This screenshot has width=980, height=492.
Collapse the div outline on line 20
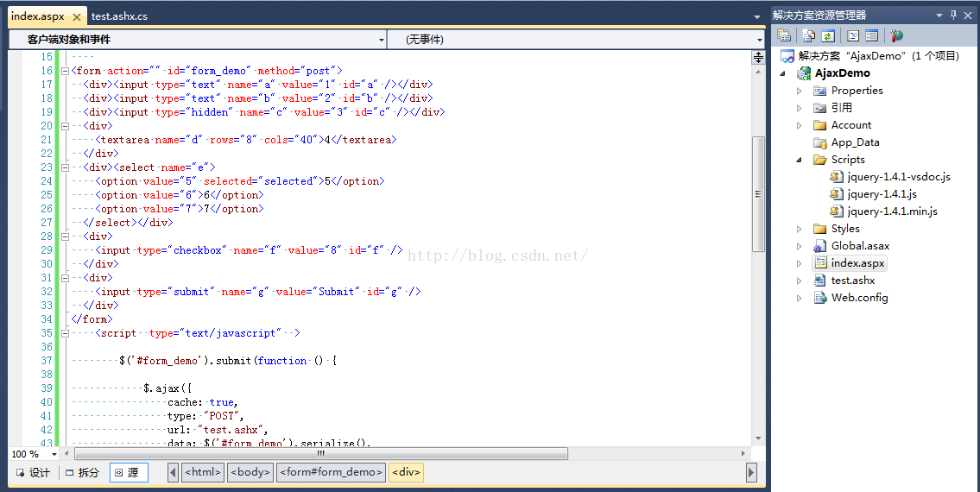pyautogui.click(x=65, y=126)
